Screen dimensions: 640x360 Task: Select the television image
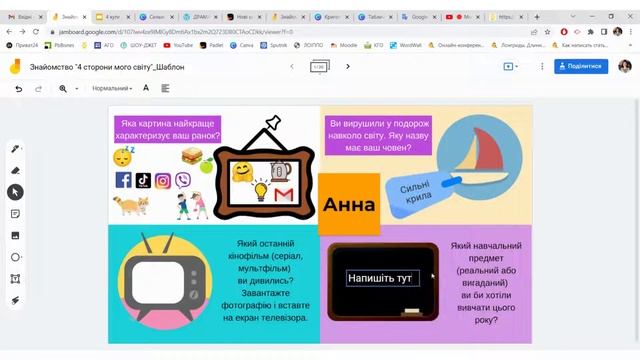point(165,282)
